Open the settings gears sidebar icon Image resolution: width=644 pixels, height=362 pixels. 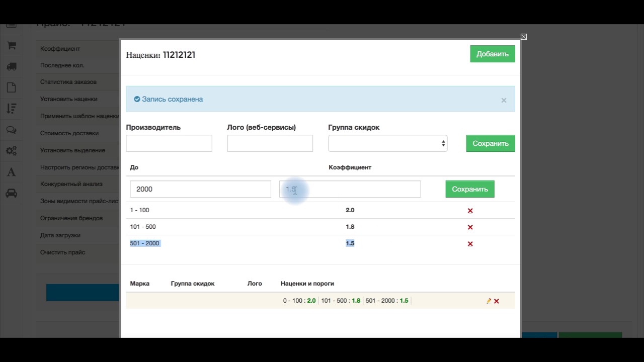click(11, 151)
